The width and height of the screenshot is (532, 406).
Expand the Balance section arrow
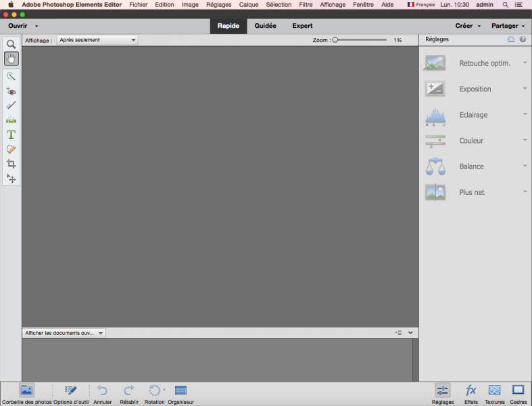[525, 166]
